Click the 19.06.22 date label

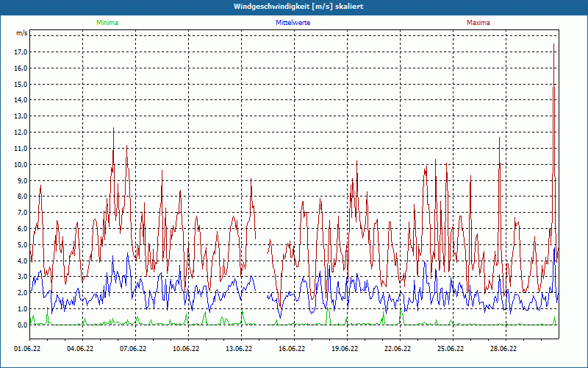tap(345, 349)
